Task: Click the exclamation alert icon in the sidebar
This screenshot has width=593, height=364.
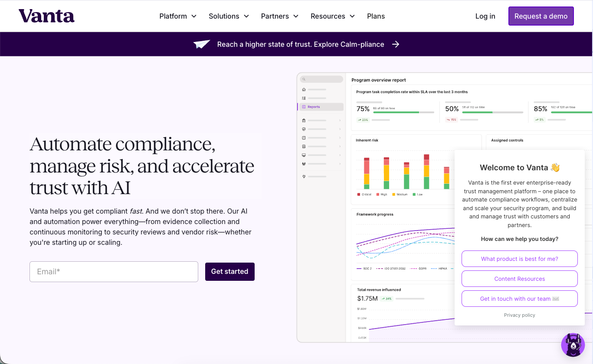Action: point(304,138)
